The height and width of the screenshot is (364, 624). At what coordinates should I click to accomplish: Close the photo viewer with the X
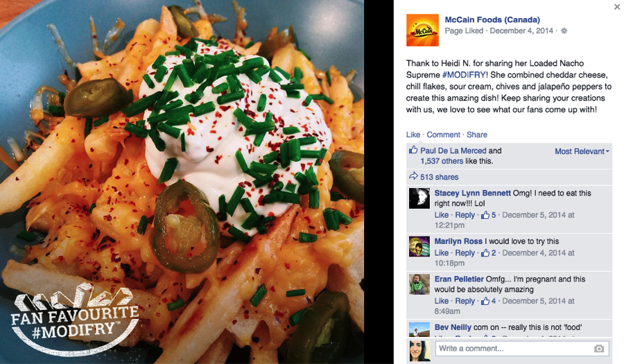point(617,6)
